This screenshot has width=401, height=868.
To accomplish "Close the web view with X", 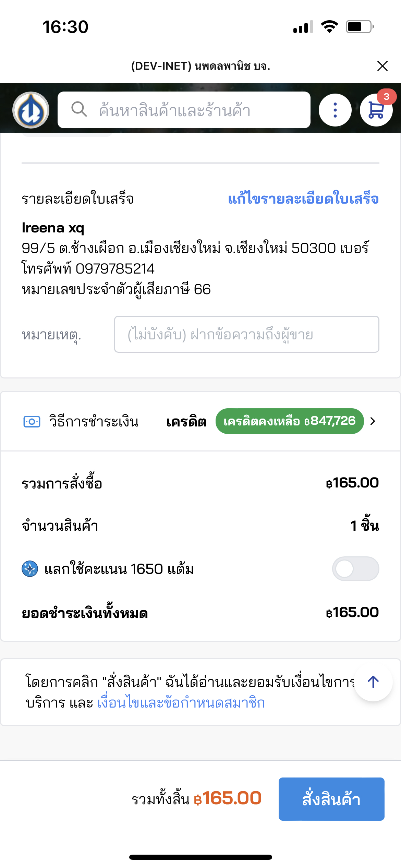I will pyautogui.click(x=382, y=66).
